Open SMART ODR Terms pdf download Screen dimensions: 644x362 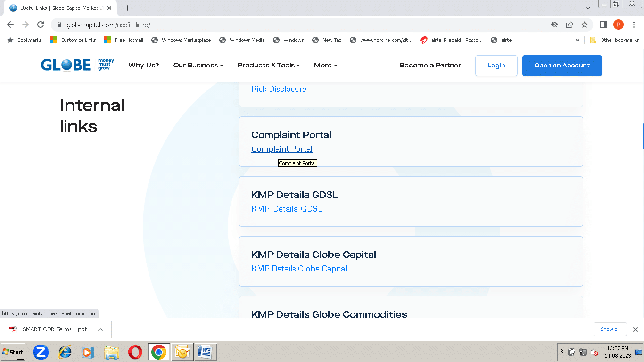(55, 329)
